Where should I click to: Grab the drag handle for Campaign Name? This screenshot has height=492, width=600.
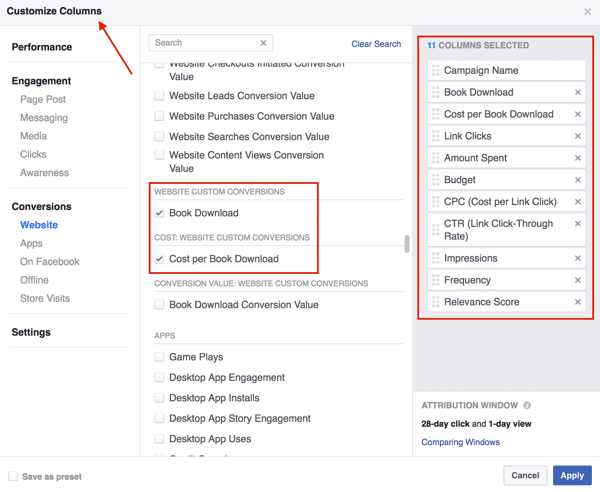pos(435,70)
